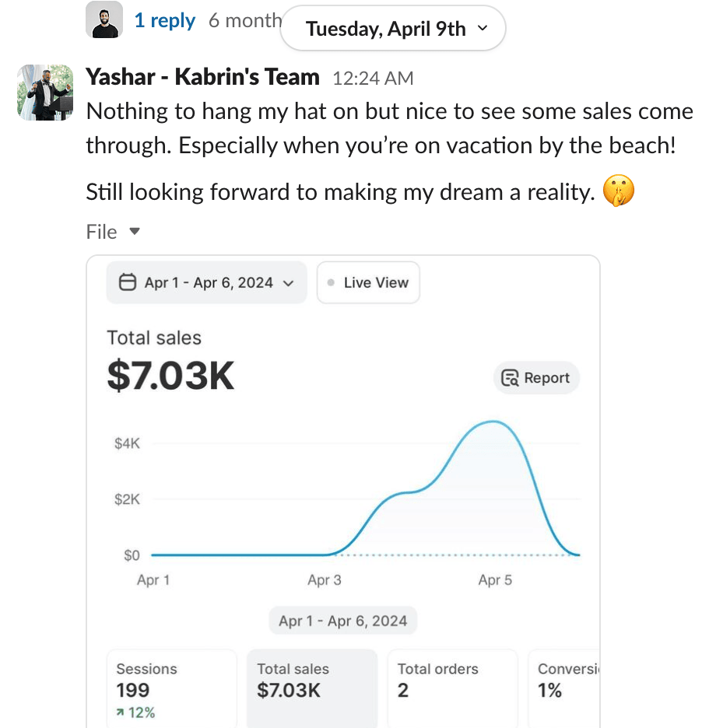Click the calendar icon in date picker
Image resolution: width=716 pixels, height=728 pixels.
coord(128,283)
